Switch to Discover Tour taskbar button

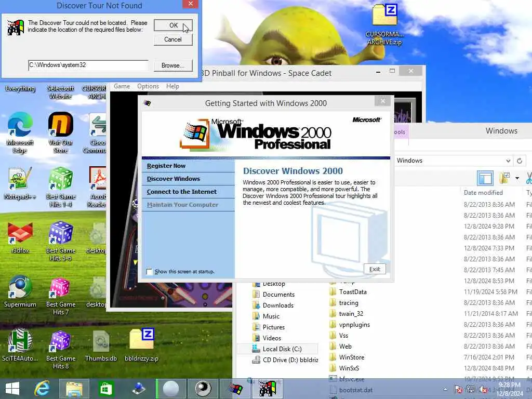268,389
